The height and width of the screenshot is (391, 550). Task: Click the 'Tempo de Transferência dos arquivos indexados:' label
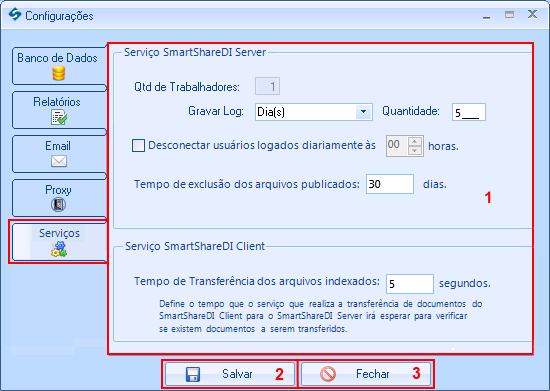pyautogui.click(x=257, y=281)
